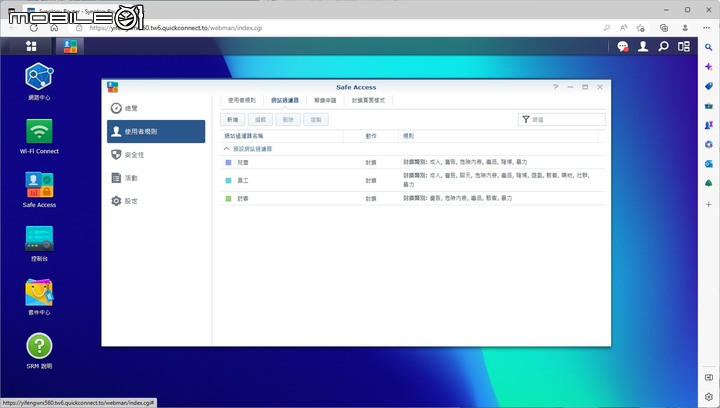The image size is (720, 408).
Task: Select the 訪客 filter row name
Action: pos(242,198)
